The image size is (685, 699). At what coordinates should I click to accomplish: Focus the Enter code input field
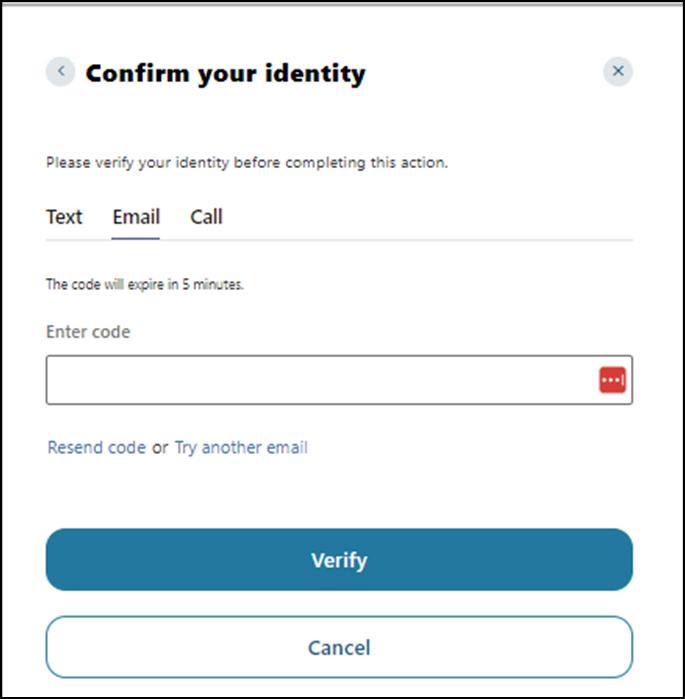point(320,380)
